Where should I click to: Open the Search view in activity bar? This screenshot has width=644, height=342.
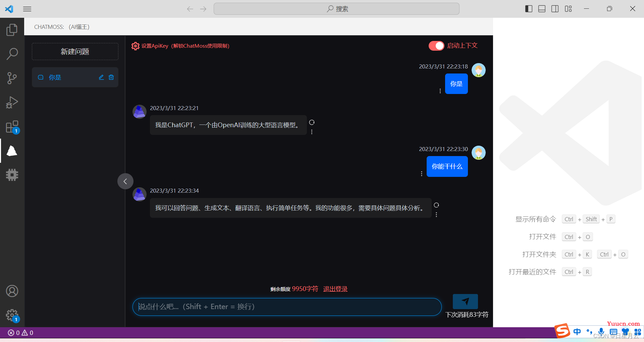tap(12, 54)
